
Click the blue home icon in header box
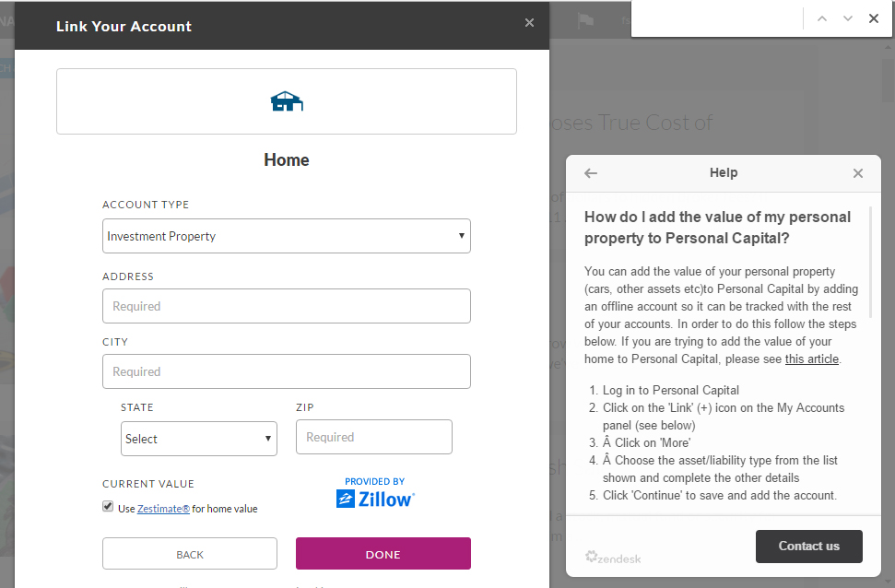[x=287, y=101]
